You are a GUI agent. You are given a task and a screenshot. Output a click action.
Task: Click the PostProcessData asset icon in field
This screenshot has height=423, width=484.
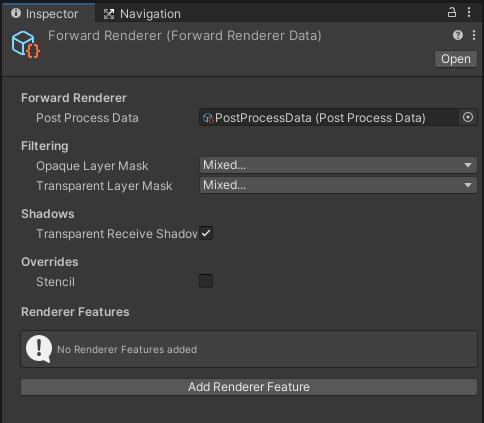(208, 118)
